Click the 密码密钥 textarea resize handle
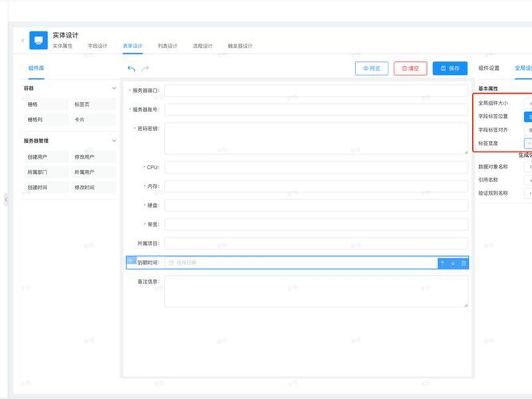Image resolution: width=532 pixels, height=399 pixels. tap(466, 152)
